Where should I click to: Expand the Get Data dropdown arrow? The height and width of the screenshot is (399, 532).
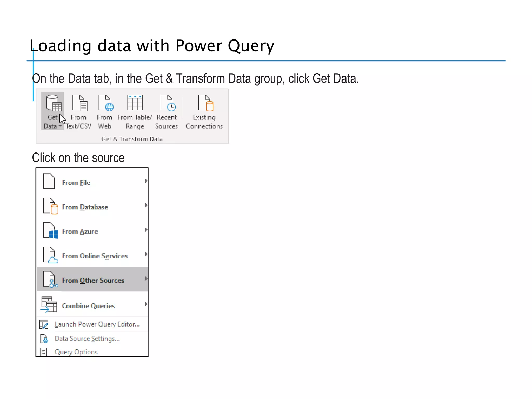(x=60, y=126)
